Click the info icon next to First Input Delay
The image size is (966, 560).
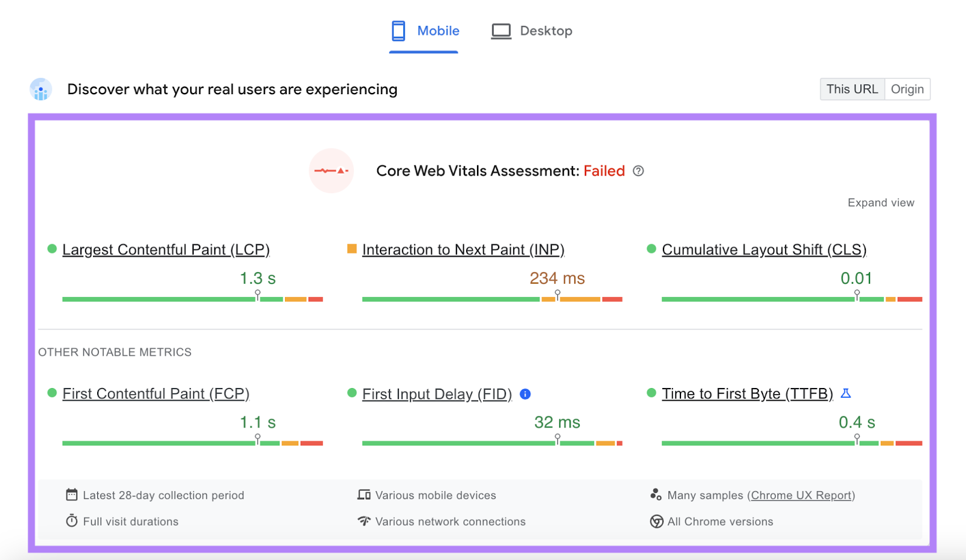pyautogui.click(x=525, y=394)
